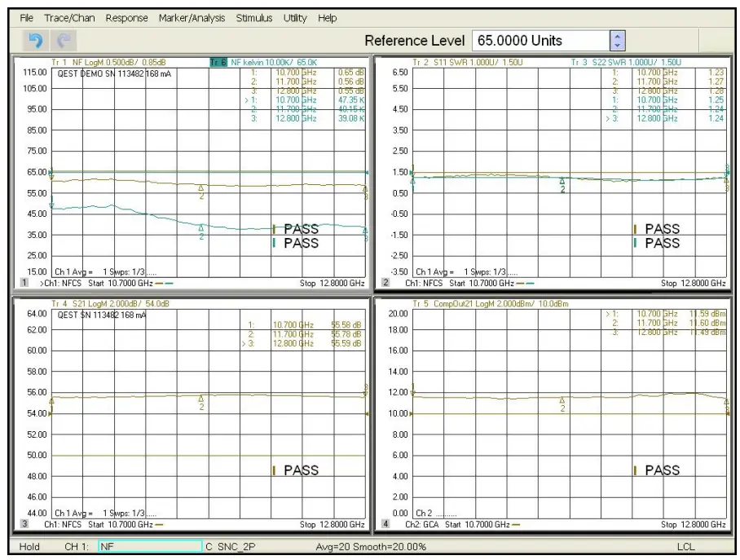Open the Utility menu
The image size is (740, 560).
[x=294, y=17]
